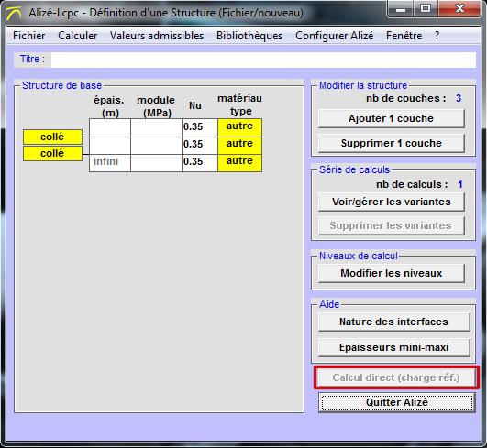This screenshot has width=487, height=448.
Task: Click the Alizé app icon in title bar
Action: tap(14, 13)
